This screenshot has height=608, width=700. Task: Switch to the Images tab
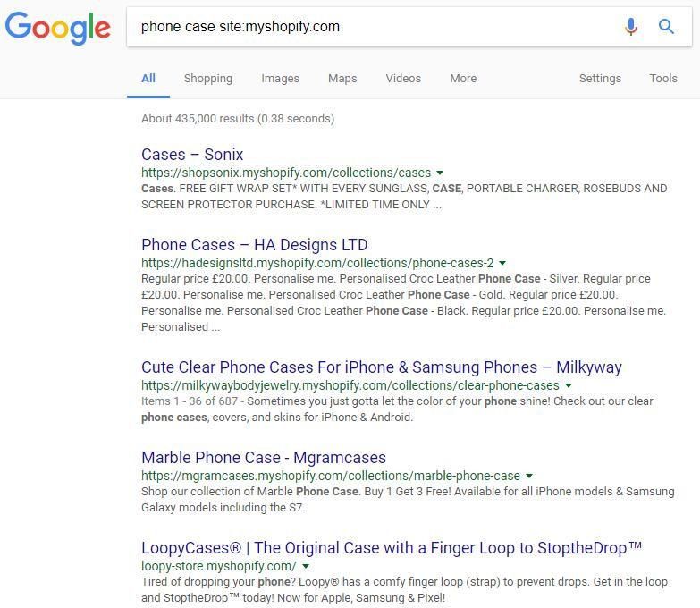tap(281, 79)
